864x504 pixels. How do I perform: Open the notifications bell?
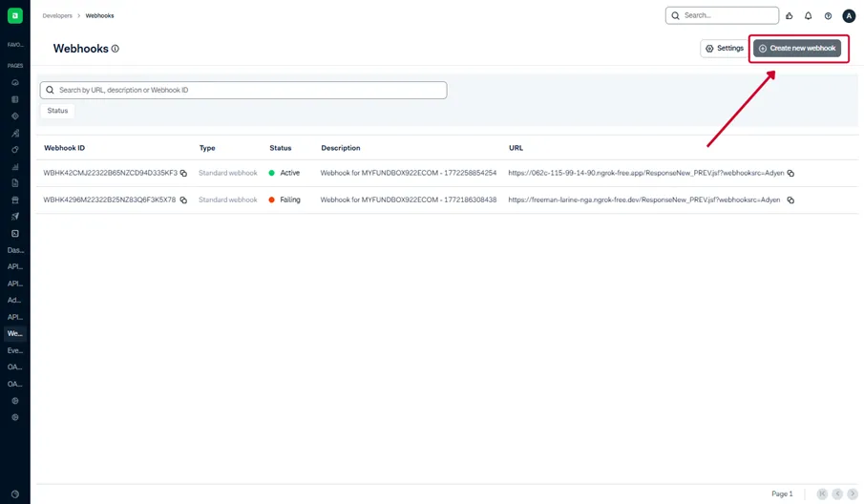(808, 16)
